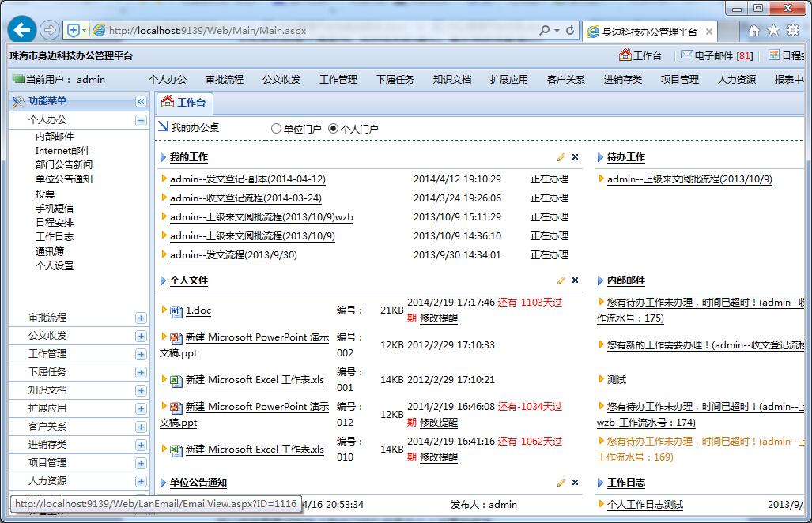Open 内部邮件 in the sidebar tree
Viewport: 812px width, 523px height.
pyautogui.click(x=55, y=137)
